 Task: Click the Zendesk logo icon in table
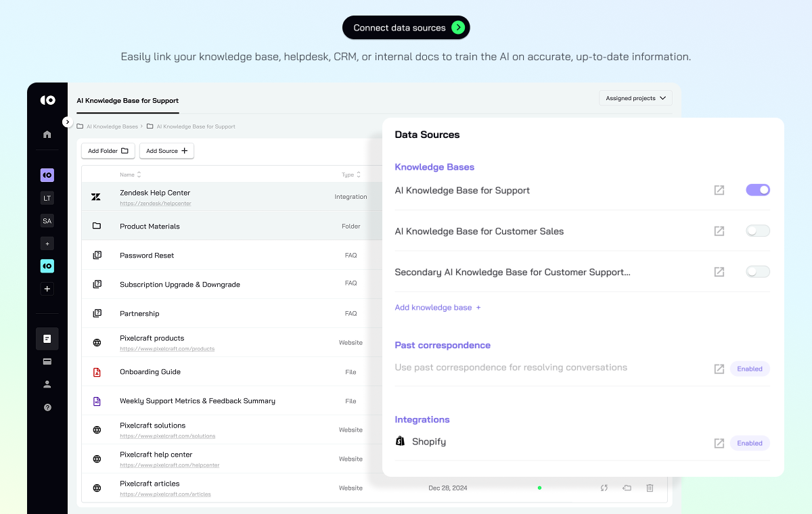(x=96, y=197)
